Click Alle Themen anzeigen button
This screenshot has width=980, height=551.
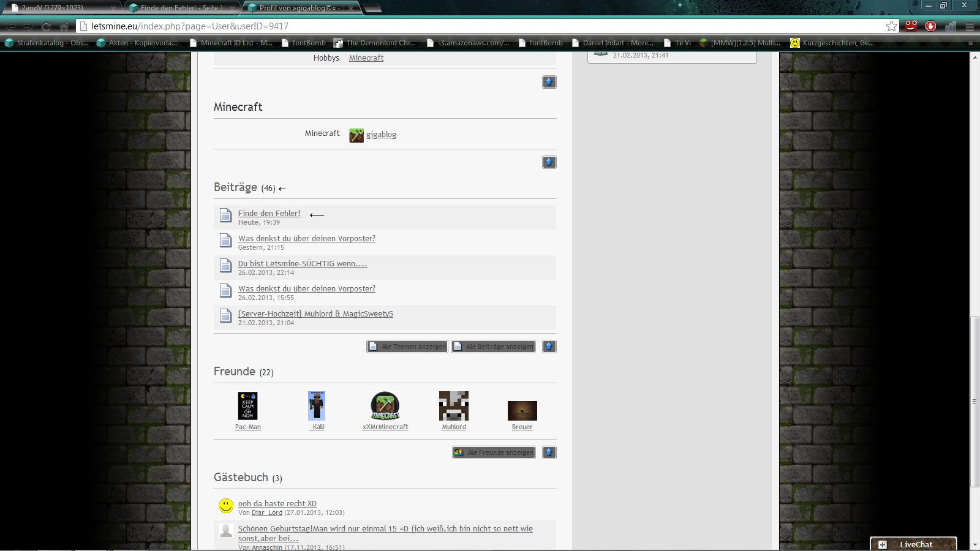click(407, 347)
